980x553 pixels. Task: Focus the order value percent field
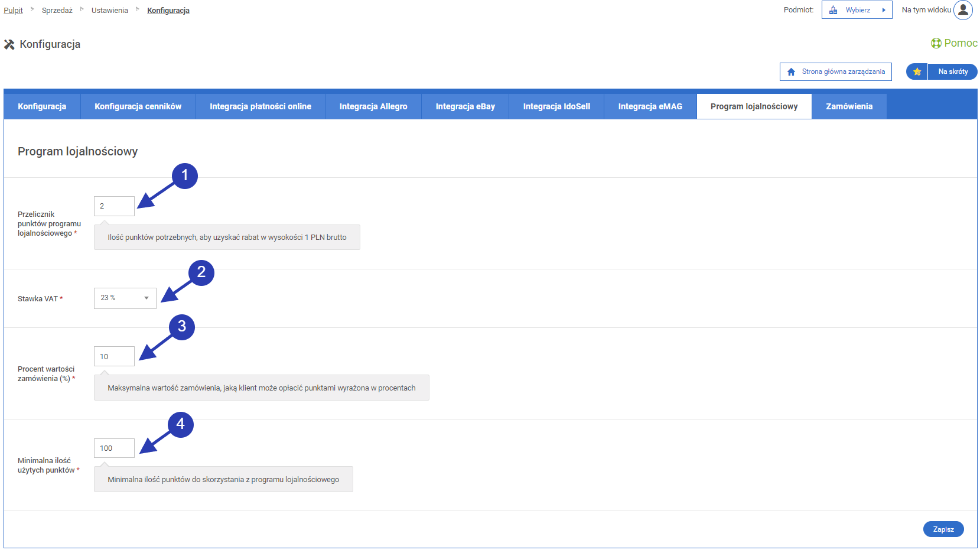pyautogui.click(x=114, y=356)
